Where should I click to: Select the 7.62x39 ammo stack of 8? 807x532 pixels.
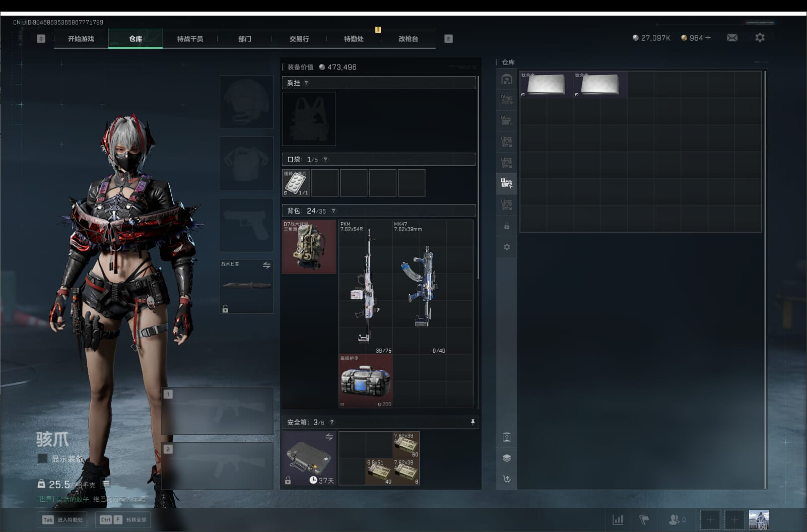tap(406, 472)
